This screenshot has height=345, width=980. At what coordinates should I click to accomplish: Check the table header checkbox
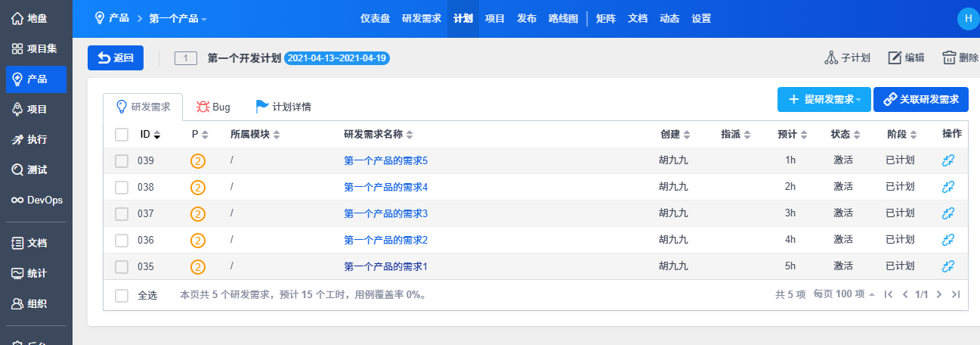(122, 135)
